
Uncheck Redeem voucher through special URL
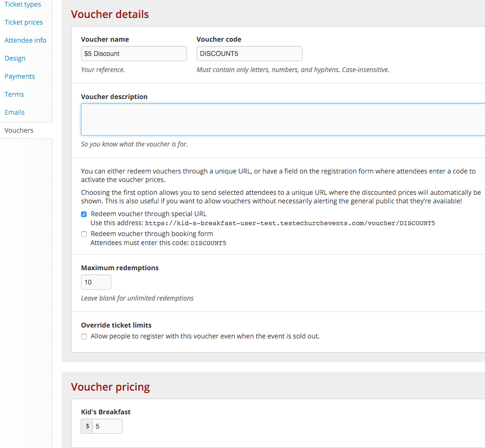click(84, 214)
